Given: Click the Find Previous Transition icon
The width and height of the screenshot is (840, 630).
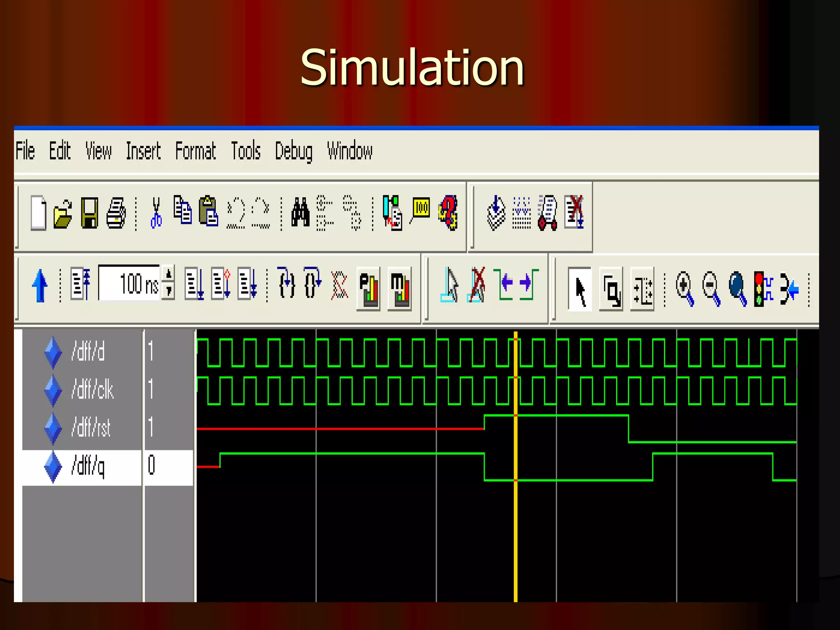Looking at the screenshot, I should coord(504,284).
